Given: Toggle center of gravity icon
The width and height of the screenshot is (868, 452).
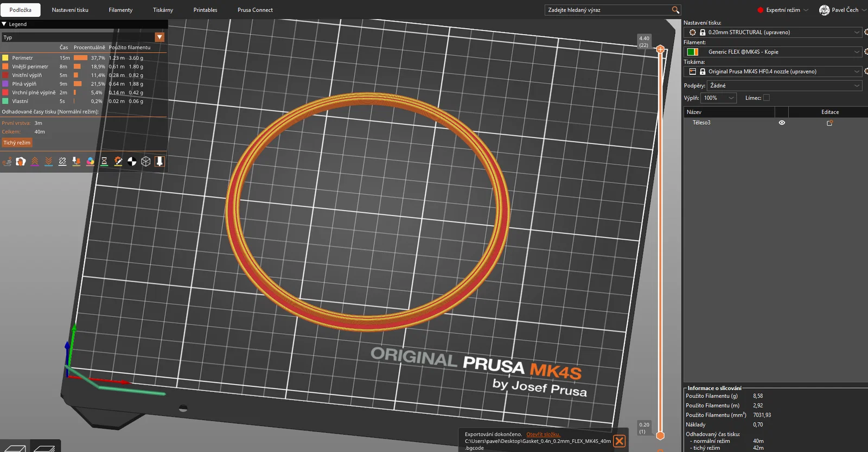Looking at the screenshot, I should (x=132, y=162).
